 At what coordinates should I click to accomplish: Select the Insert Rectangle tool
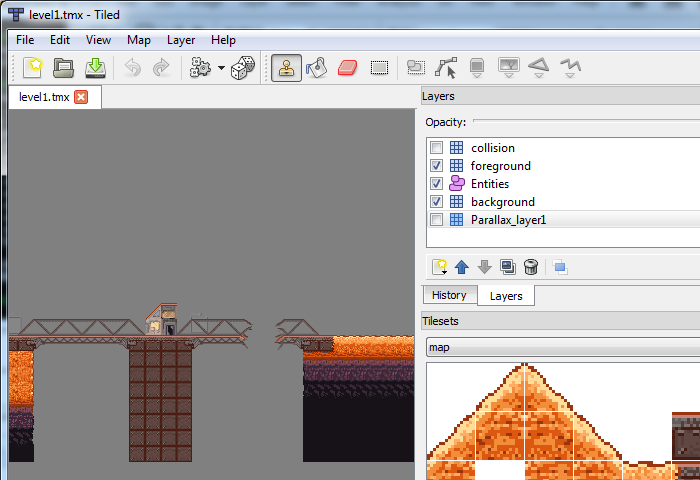(x=477, y=68)
